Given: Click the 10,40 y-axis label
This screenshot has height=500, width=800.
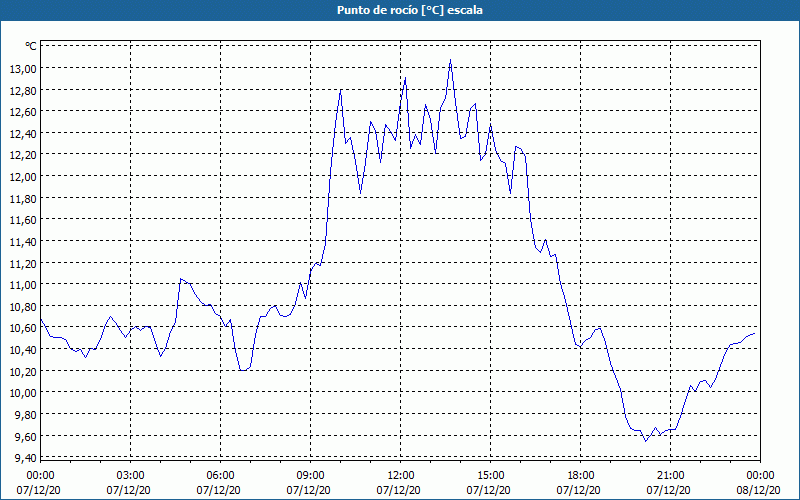Looking at the screenshot, I should pos(23,350).
